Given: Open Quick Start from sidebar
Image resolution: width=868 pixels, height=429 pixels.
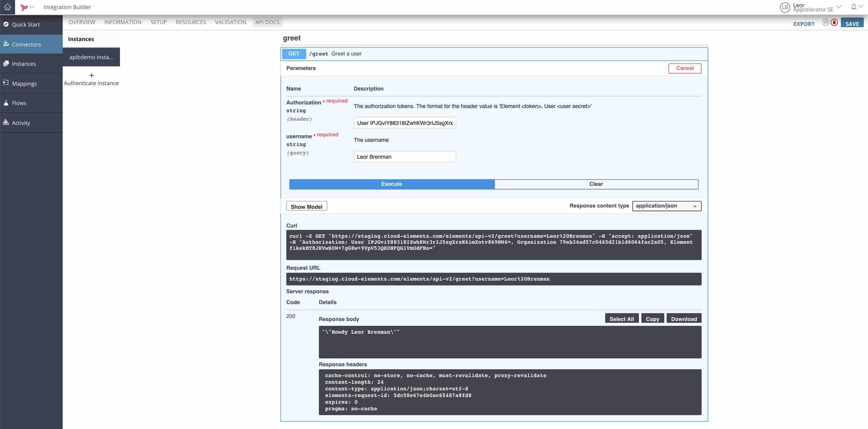Looking at the screenshot, I should click(x=26, y=24).
